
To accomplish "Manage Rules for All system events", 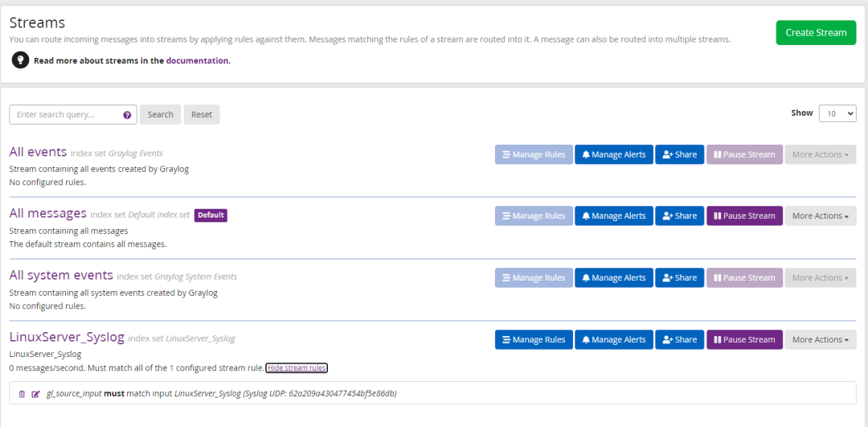I will [534, 278].
